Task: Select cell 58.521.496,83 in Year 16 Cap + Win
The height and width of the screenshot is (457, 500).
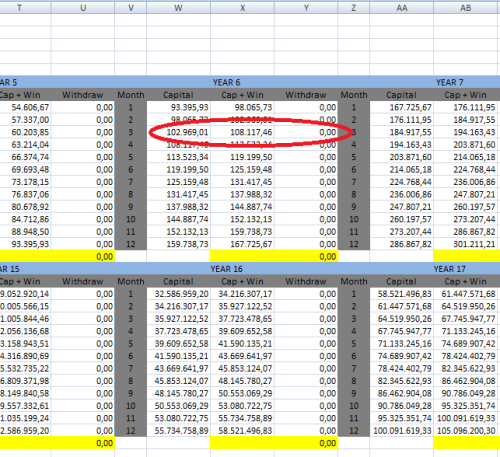Action: tap(242, 431)
